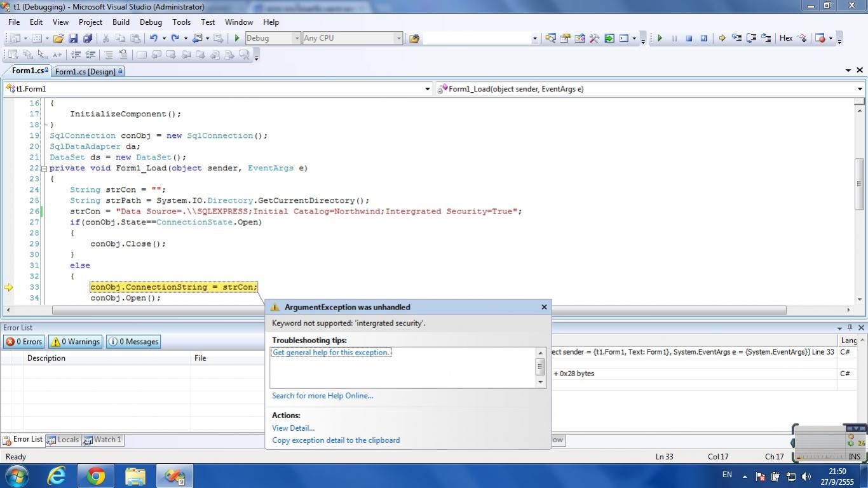Click the Open File folder icon

[x=58, y=38]
